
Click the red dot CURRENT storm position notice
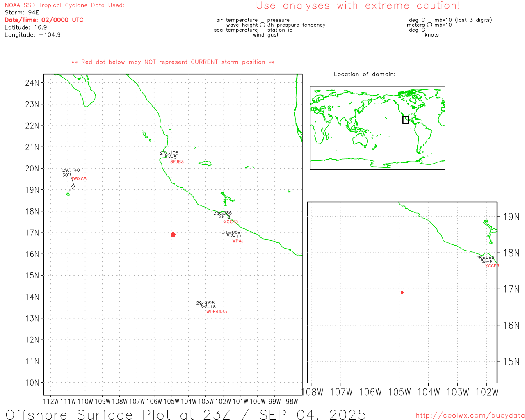(x=173, y=62)
